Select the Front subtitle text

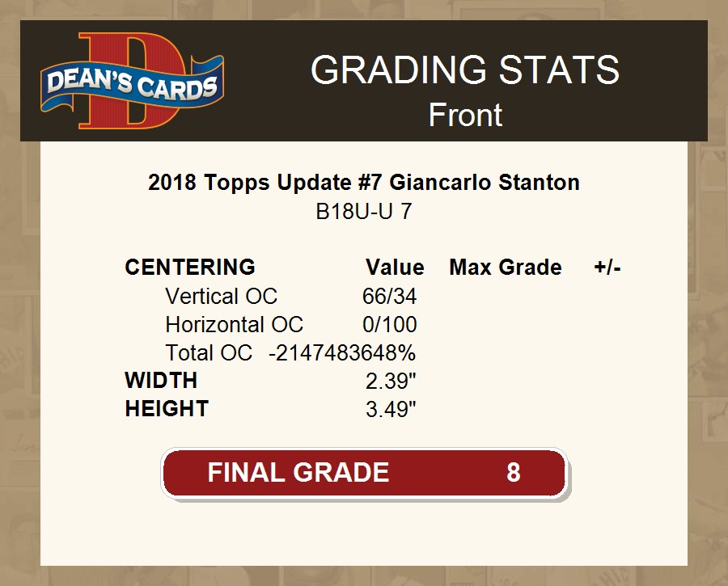pos(465,115)
